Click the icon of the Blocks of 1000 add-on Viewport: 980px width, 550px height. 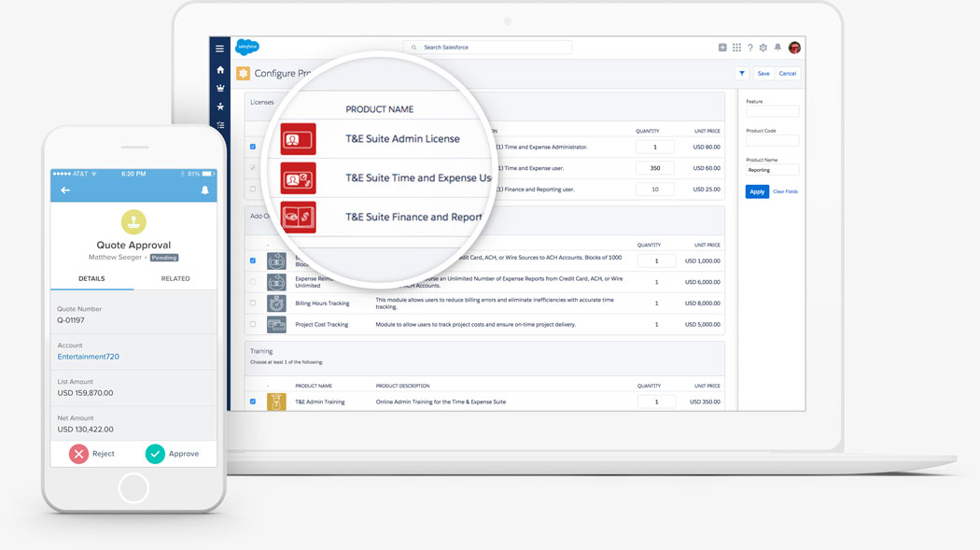pyautogui.click(x=276, y=261)
